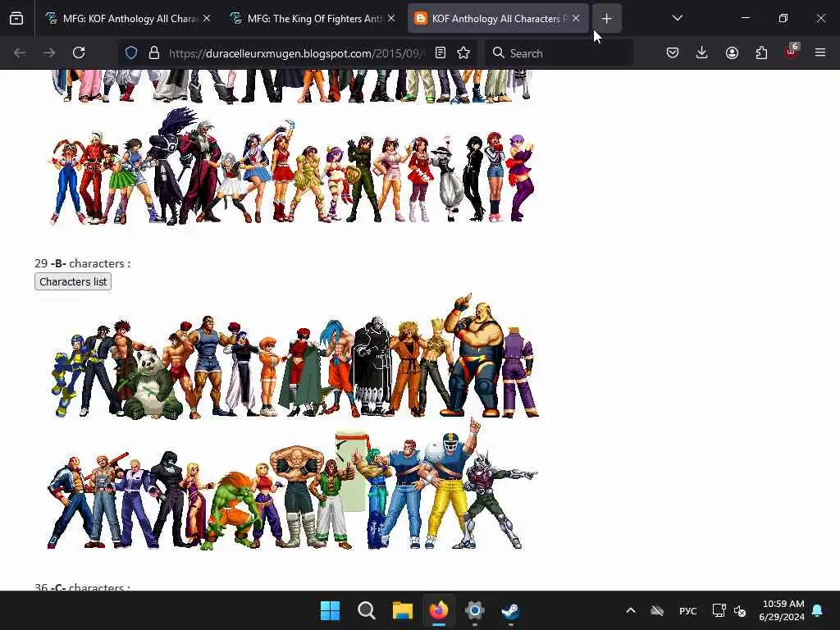
Task: Open the Firefox account menu
Action: tap(732, 52)
